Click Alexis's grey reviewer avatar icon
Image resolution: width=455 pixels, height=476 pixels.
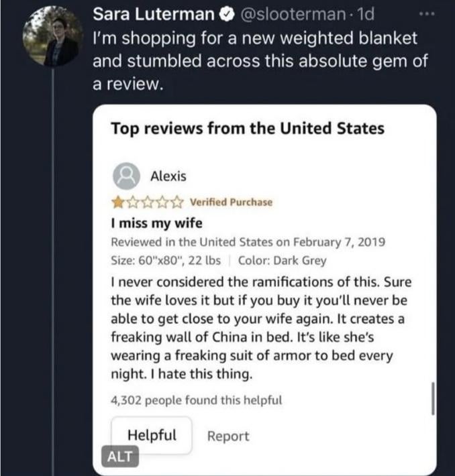coord(124,176)
